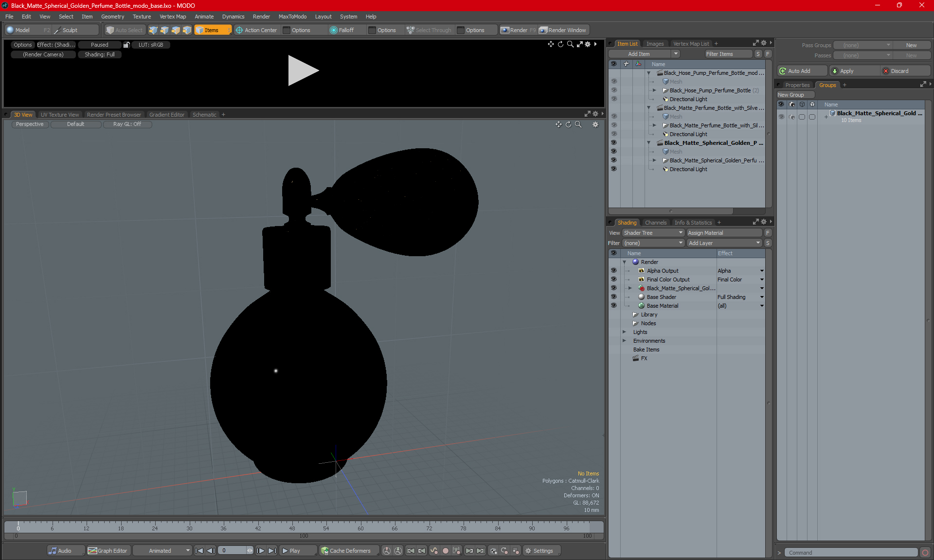Click Discard button
This screenshot has width=934, height=560.
[905, 71]
